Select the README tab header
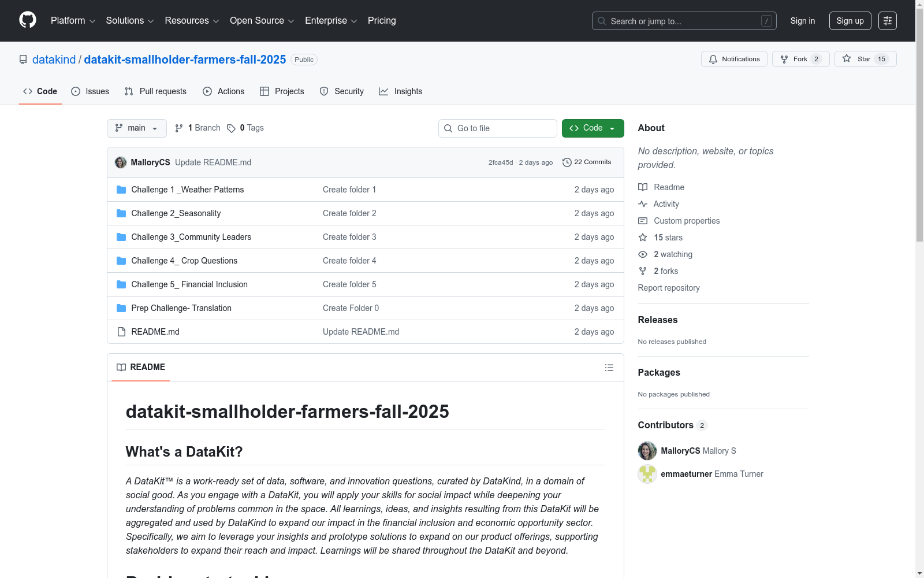 click(141, 367)
